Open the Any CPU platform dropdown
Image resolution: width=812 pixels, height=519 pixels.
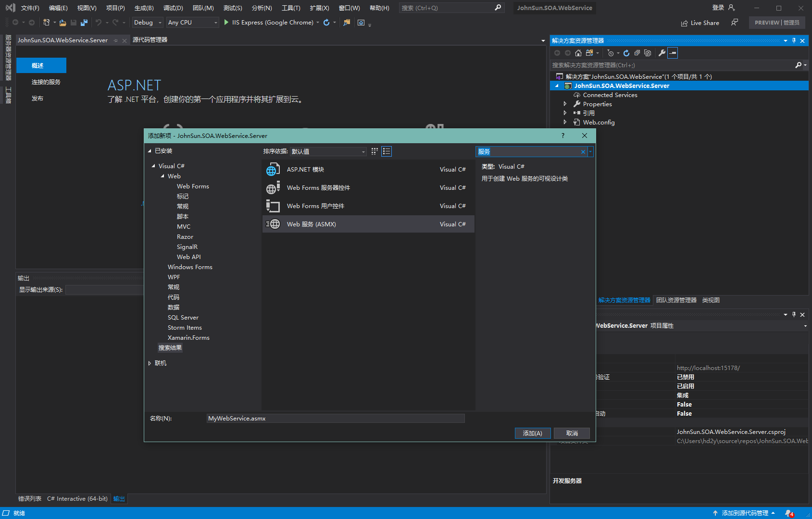[x=192, y=23]
